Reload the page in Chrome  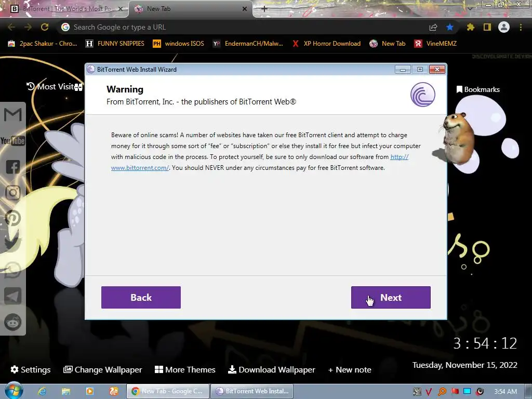tap(45, 27)
